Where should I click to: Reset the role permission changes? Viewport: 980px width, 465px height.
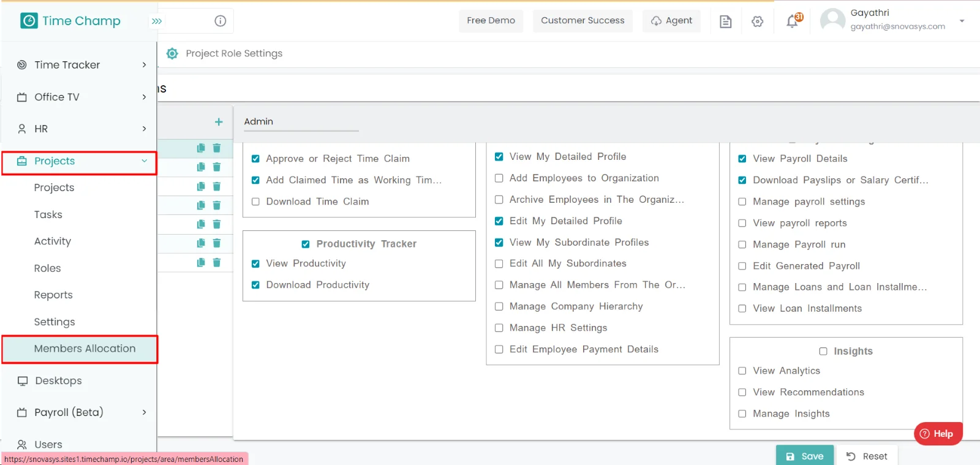[867, 456]
